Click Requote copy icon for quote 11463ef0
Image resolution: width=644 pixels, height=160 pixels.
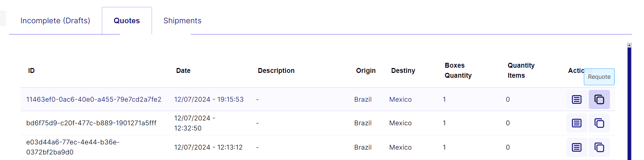coord(599,100)
